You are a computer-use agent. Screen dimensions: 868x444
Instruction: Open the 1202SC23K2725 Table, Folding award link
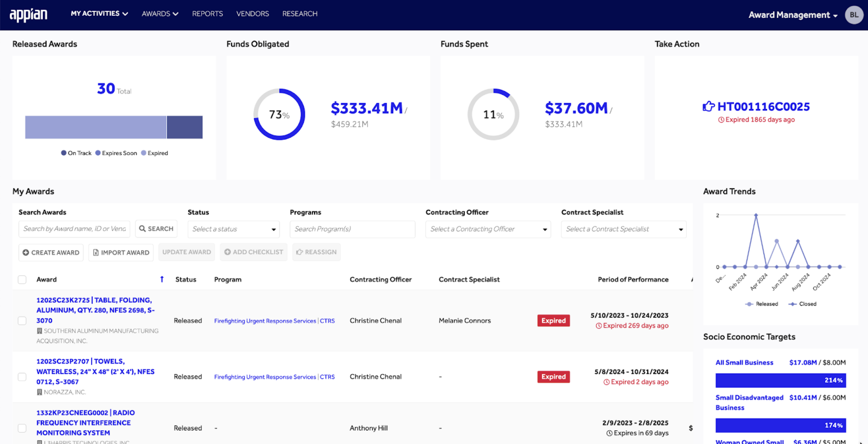tap(95, 310)
